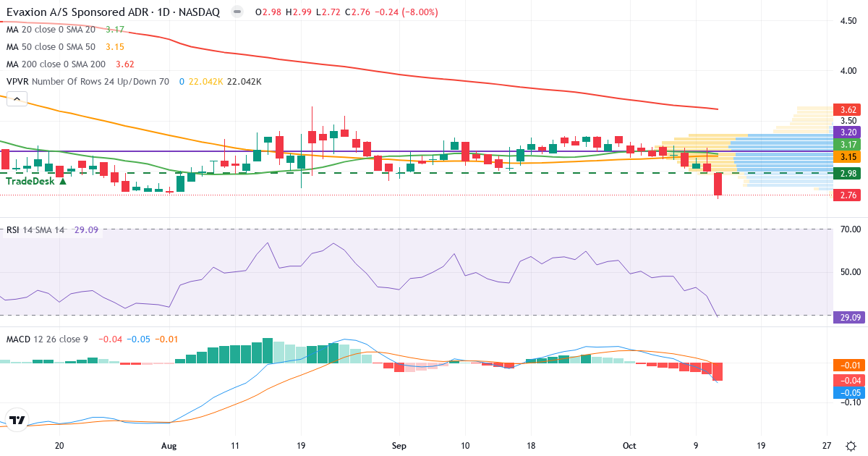The height and width of the screenshot is (456, 868).
Task: Click the RSI legend value 29.09
Action: [86, 229]
